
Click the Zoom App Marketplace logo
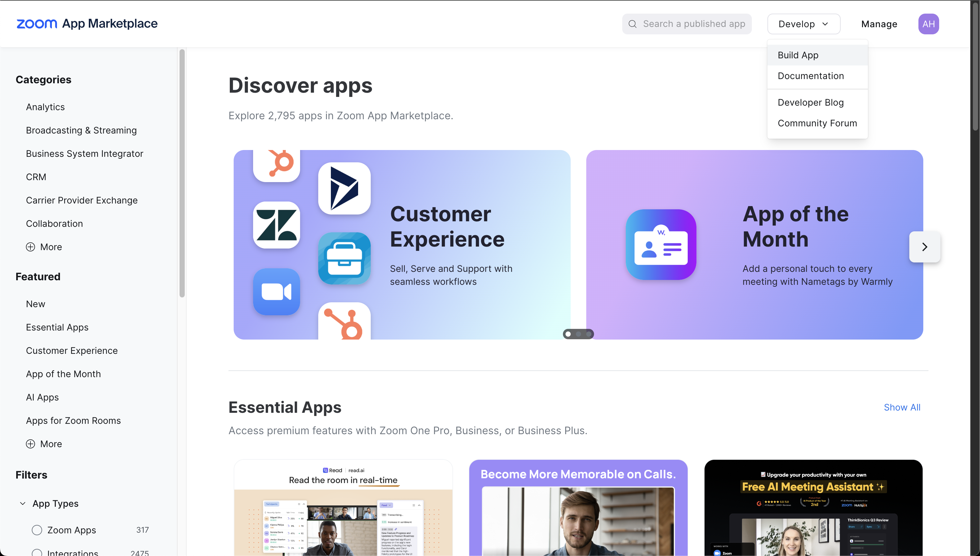point(87,24)
